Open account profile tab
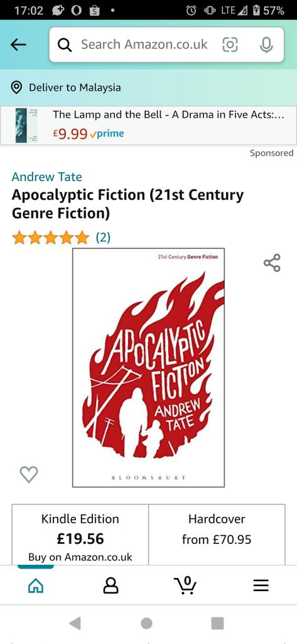This screenshot has height=644, width=297. point(111,586)
